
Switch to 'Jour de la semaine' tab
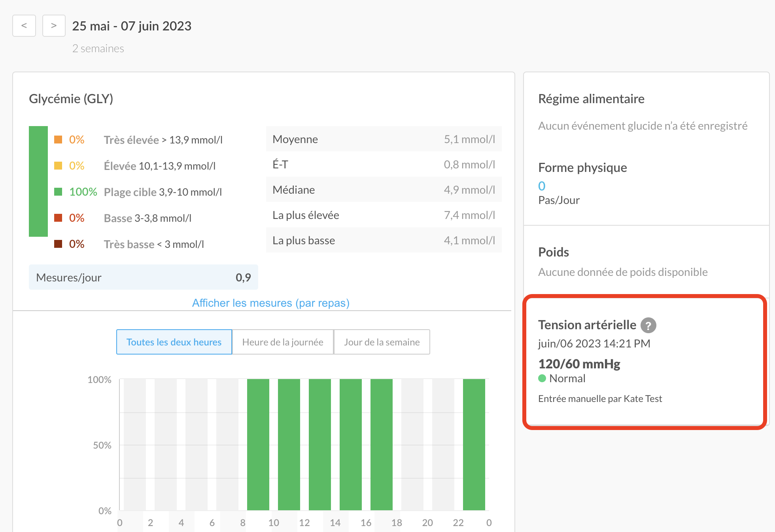(382, 342)
